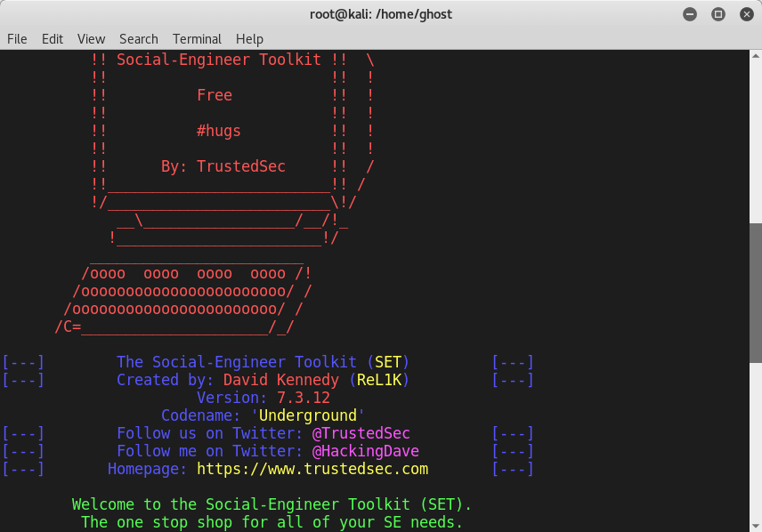Open the Edit menu
This screenshot has height=532, width=762.
[52, 39]
